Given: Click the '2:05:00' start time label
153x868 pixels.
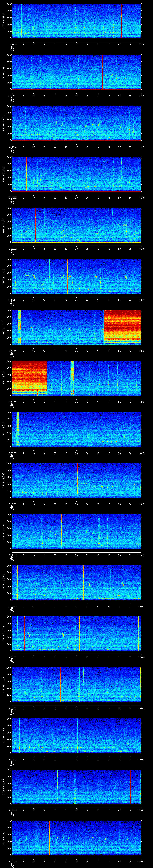Looking at the screenshot, I should (x=12, y=249).
